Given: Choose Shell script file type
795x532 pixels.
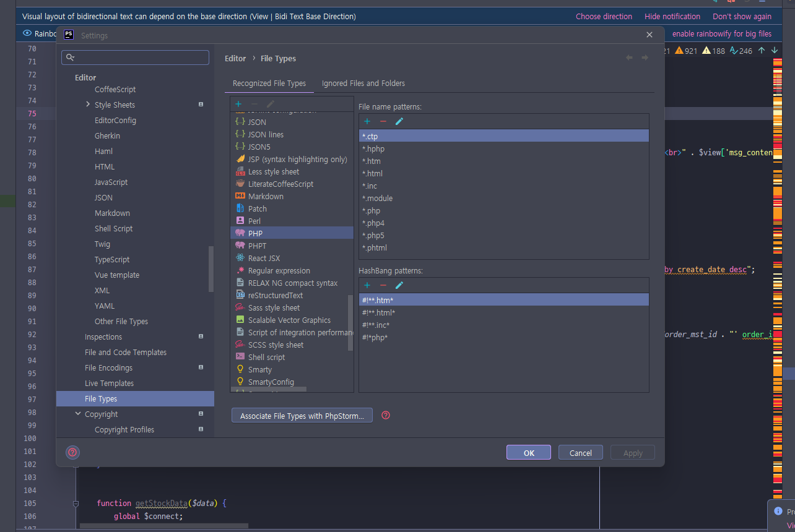Looking at the screenshot, I should 292,357.
